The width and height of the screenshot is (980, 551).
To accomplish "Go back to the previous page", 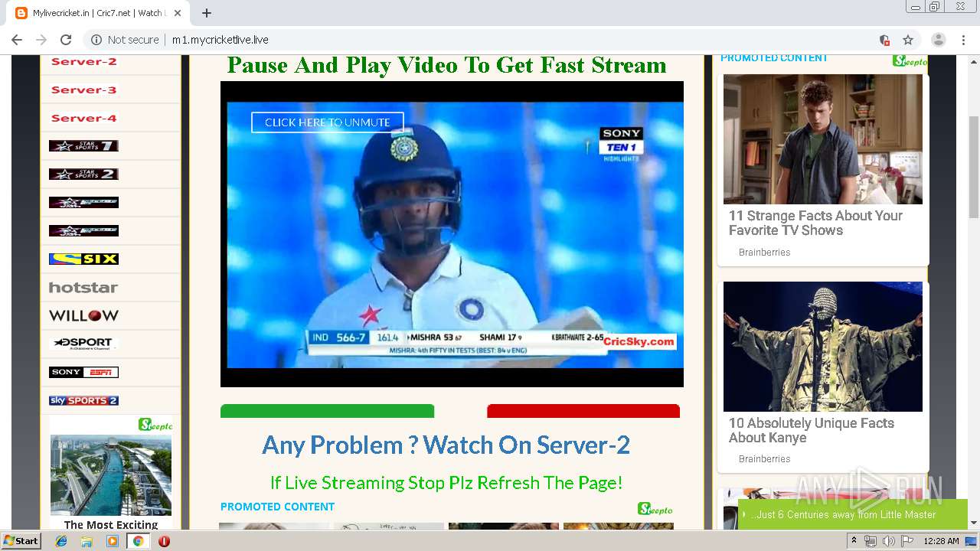I will pos(17,40).
